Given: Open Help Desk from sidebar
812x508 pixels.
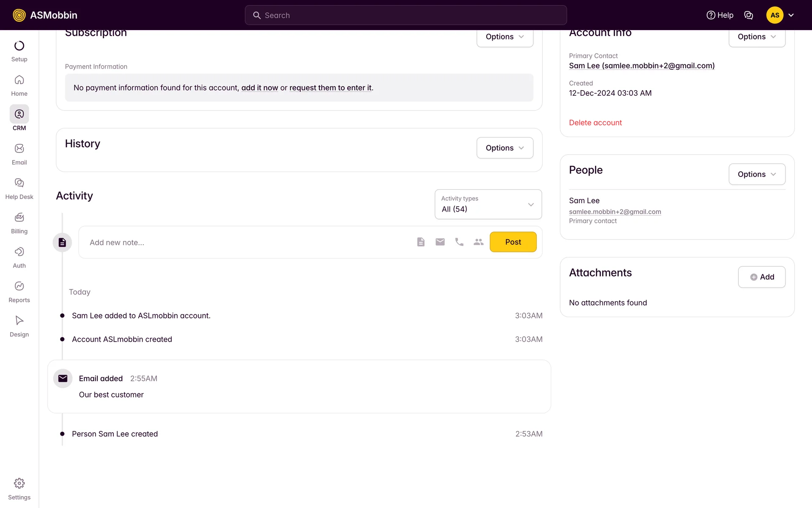Looking at the screenshot, I should [x=19, y=188].
